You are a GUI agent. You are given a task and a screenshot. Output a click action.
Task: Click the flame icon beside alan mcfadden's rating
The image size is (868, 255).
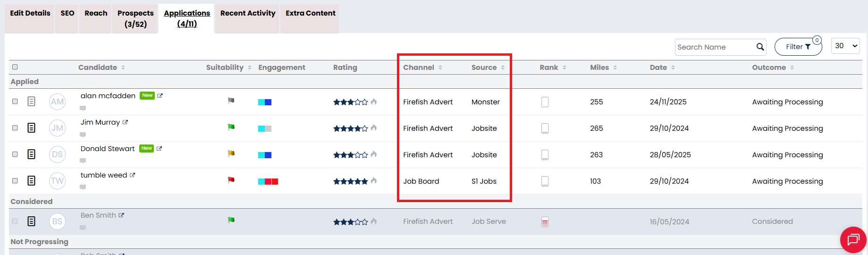click(374, 102)
